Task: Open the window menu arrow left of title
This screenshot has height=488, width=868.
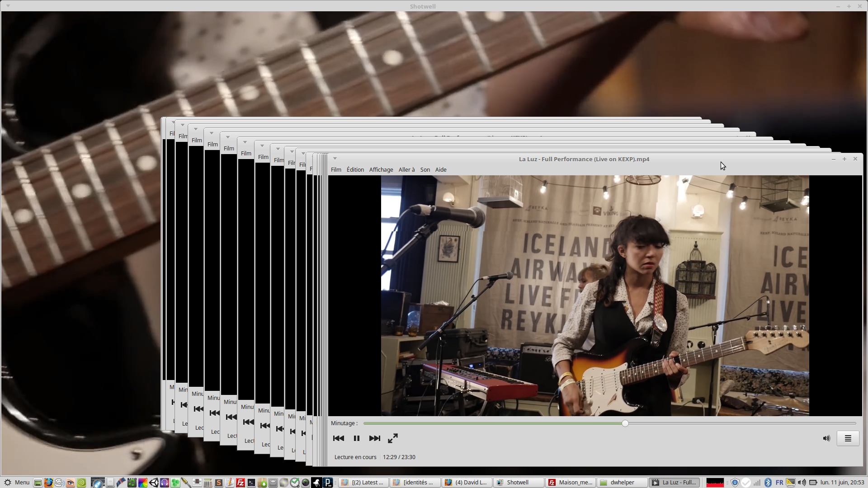Action: 335,159
